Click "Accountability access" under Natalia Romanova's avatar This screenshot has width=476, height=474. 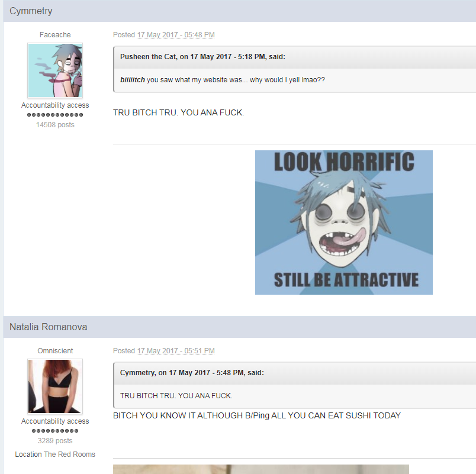point(55,421)
